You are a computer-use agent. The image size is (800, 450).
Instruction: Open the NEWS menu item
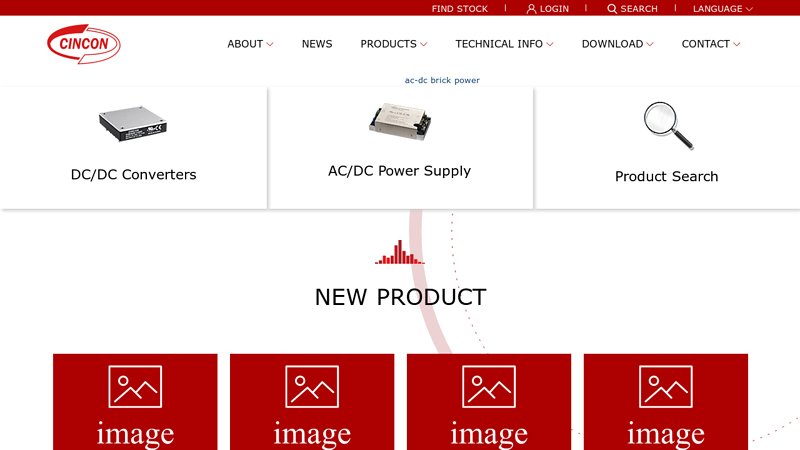point(317,44)
